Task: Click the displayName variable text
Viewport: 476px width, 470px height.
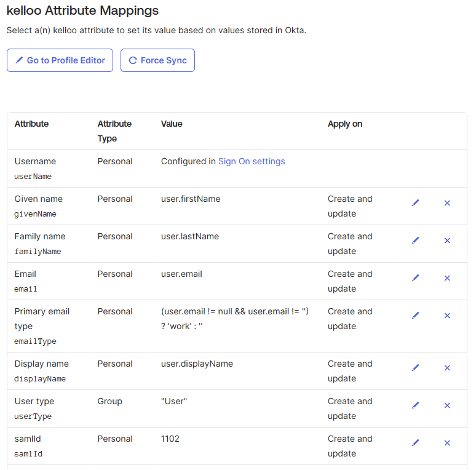Action: pyautogui.click(x=40, y=379)
